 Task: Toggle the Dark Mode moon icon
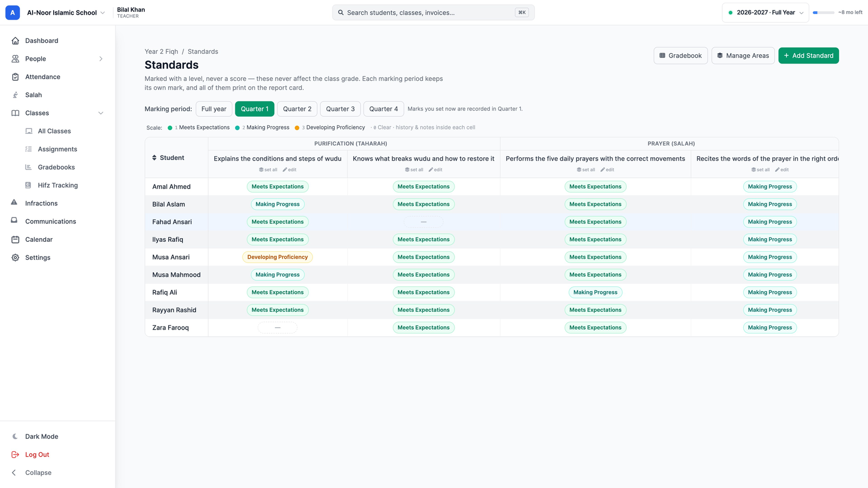15,436
